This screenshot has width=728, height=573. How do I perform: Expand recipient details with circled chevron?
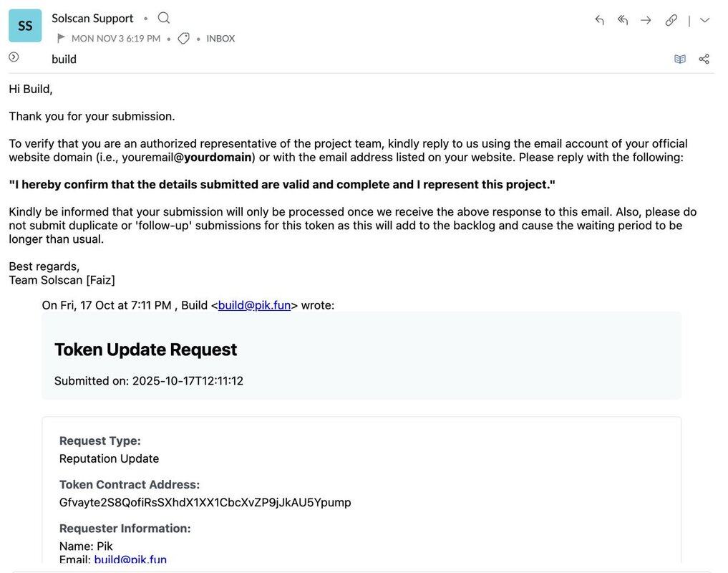click(14, 57)
